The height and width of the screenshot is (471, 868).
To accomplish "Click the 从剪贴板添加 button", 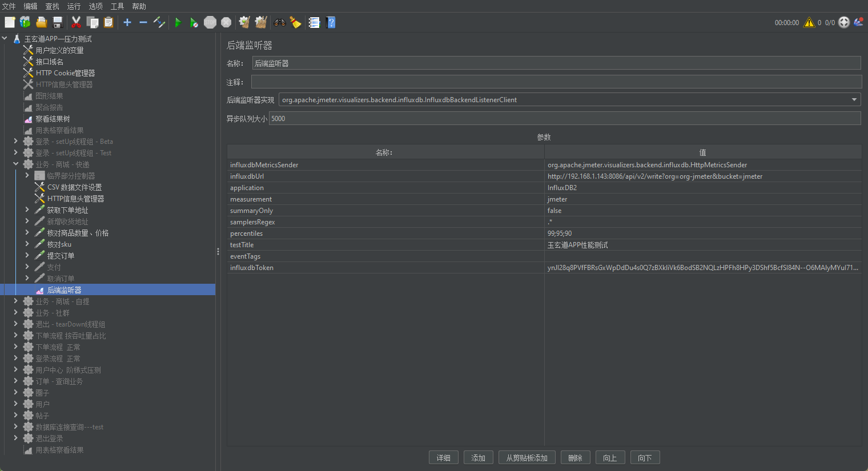I will coord(527,458).
